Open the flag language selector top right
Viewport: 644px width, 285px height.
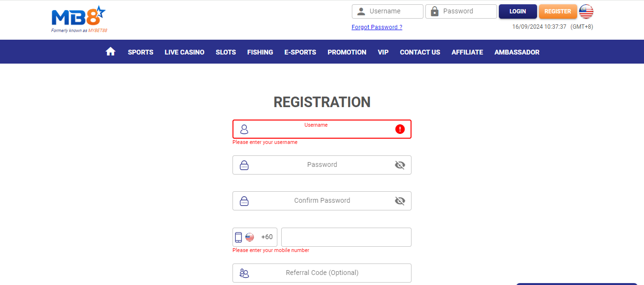click(586, 11)
